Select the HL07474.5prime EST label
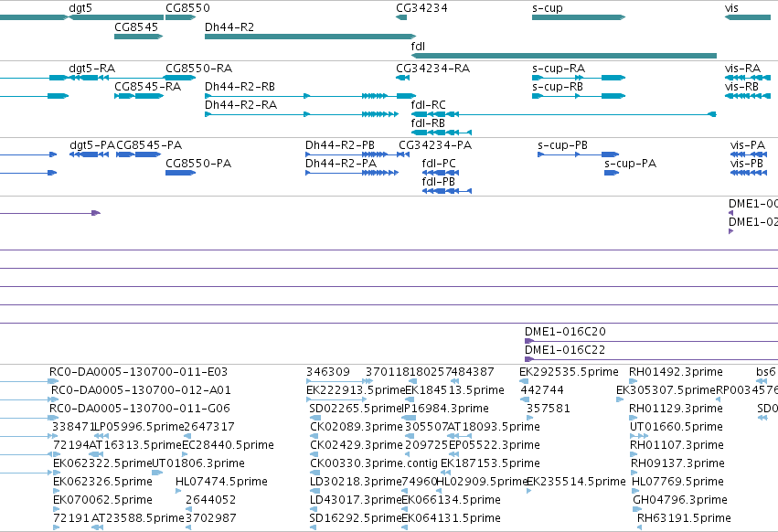Viewport: 778px width, 532px height. [221, 482]
